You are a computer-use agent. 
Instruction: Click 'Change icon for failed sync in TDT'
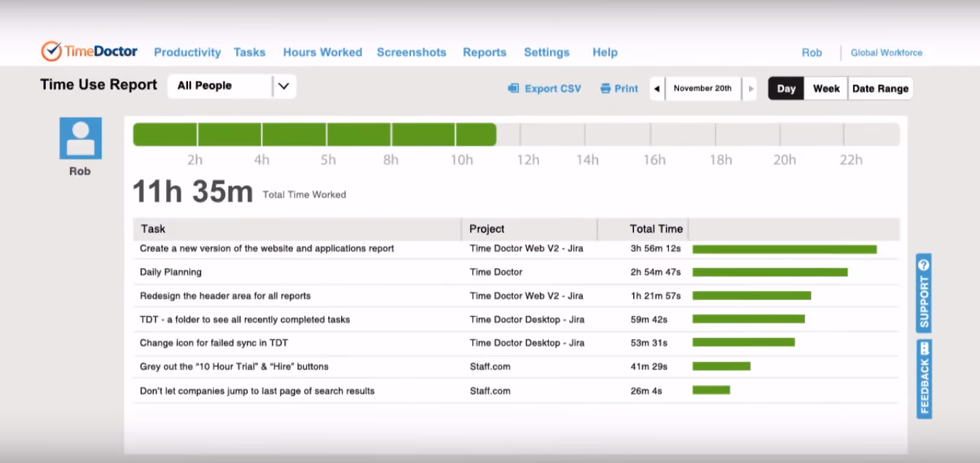click(x=213, y=343)
